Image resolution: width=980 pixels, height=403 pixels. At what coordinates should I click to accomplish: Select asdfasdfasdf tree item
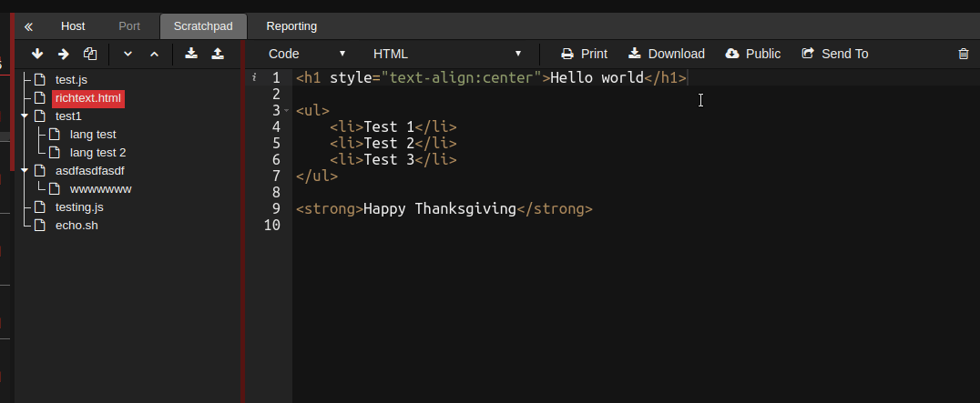[90, 170]
